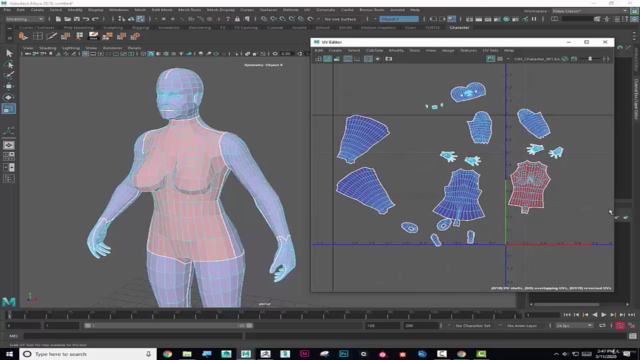Click the loop playback icon near fps
This screenshot has width=640, height=360.
click(602, 326)
